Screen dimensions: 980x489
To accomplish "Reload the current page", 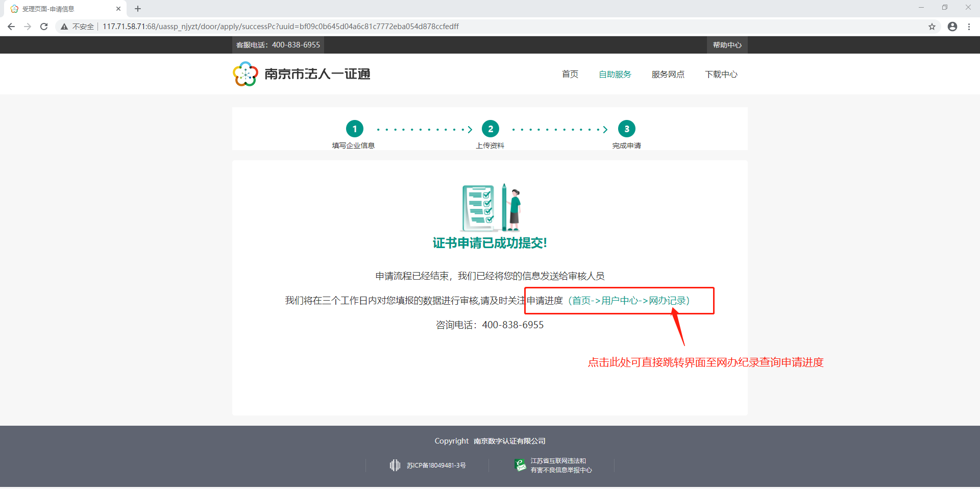I will [44, 27].
